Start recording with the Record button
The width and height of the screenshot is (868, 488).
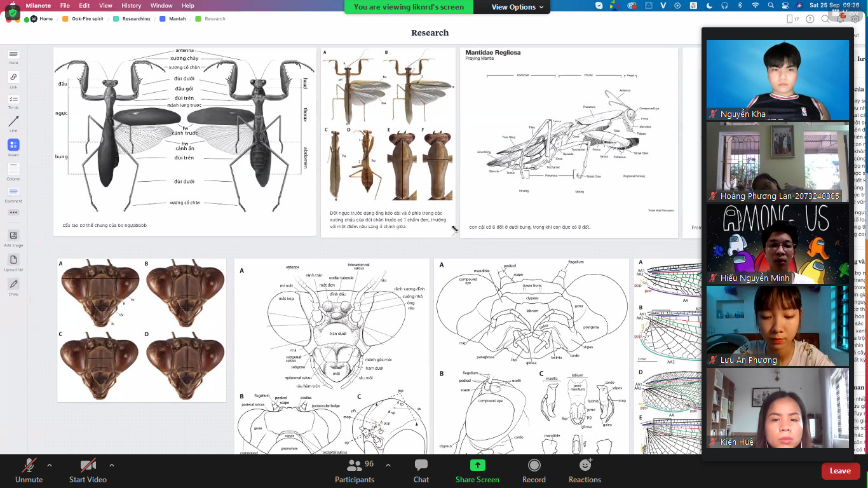tap(534, 470)
